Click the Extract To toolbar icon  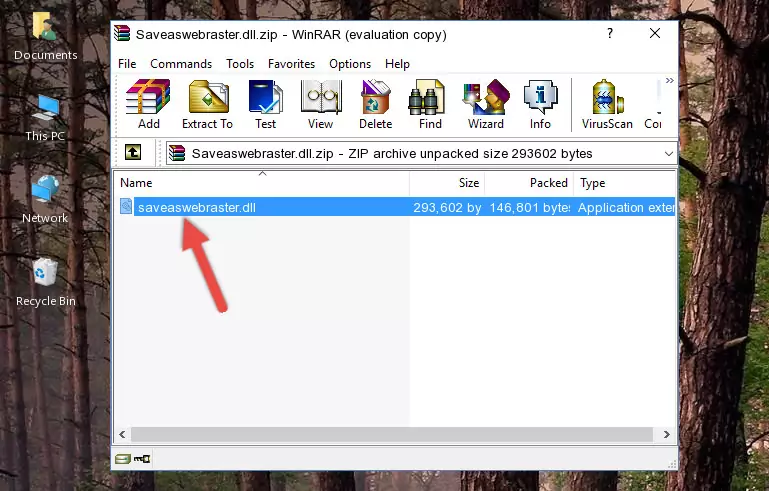pos(207,104)
